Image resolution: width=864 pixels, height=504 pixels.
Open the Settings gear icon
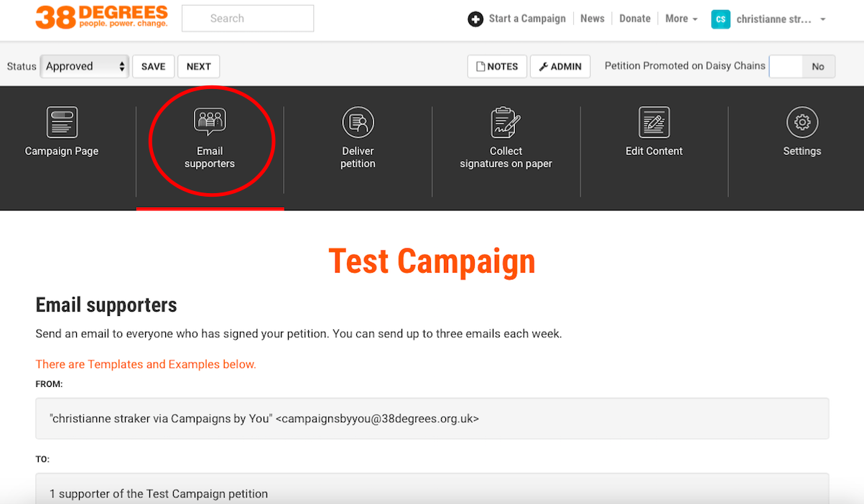coord(802,122)
